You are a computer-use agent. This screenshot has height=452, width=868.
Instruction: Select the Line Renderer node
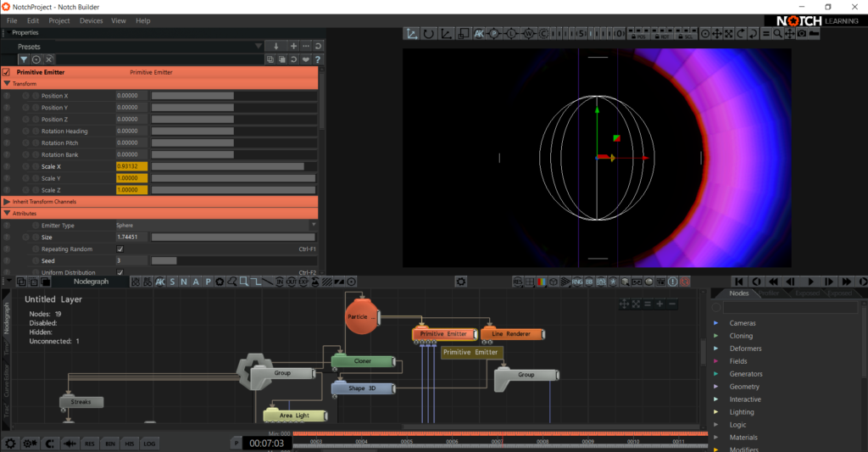512,334
